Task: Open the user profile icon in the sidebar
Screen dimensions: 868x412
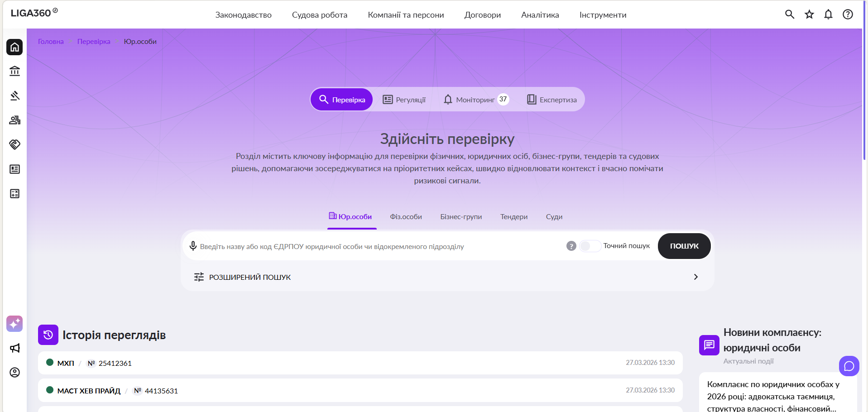Action: point(14,372)
